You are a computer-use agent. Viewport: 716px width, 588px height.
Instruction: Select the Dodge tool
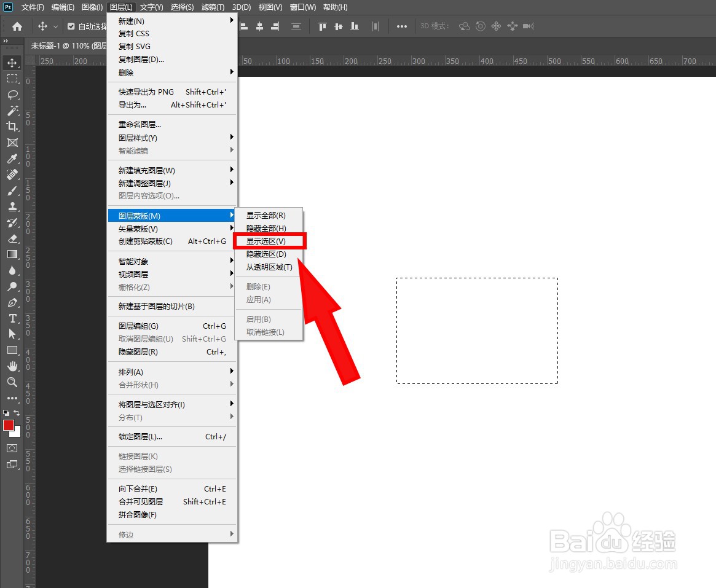[12, 286]
